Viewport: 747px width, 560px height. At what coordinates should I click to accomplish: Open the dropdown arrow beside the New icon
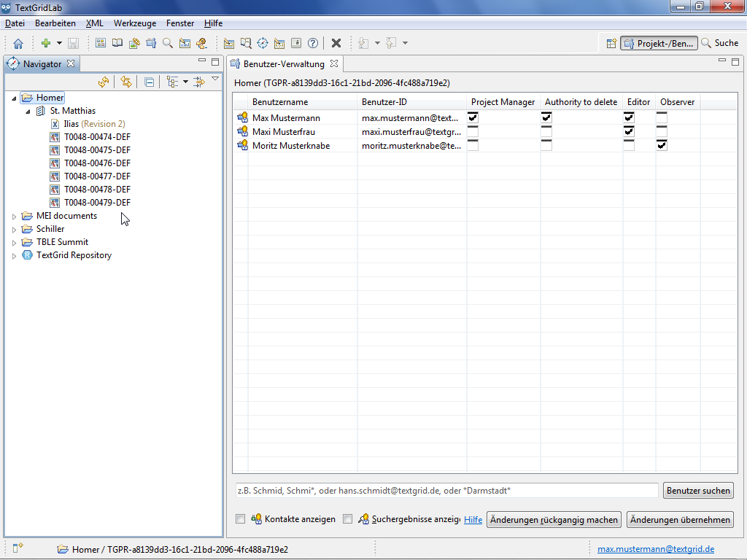click(x=60, y=44)
